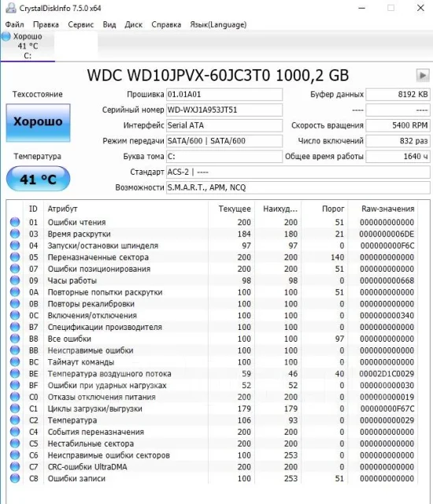Click status orb for BB Неисправимые ошибки
The image size is (433, 504).
coord(15,350)
